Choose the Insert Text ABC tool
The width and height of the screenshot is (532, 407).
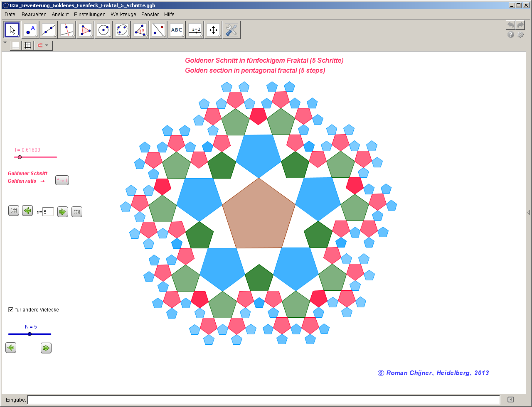(177, 30)
